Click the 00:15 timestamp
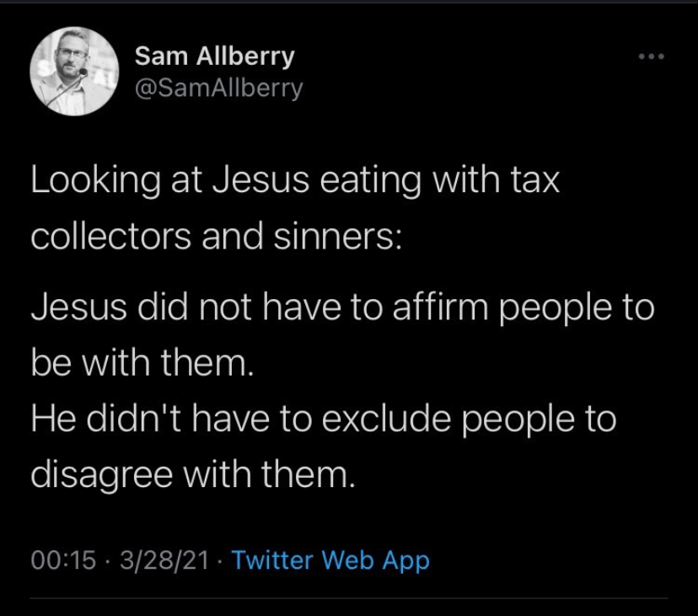The height and width of the screenshot is (616, 698). pos(63,560)
